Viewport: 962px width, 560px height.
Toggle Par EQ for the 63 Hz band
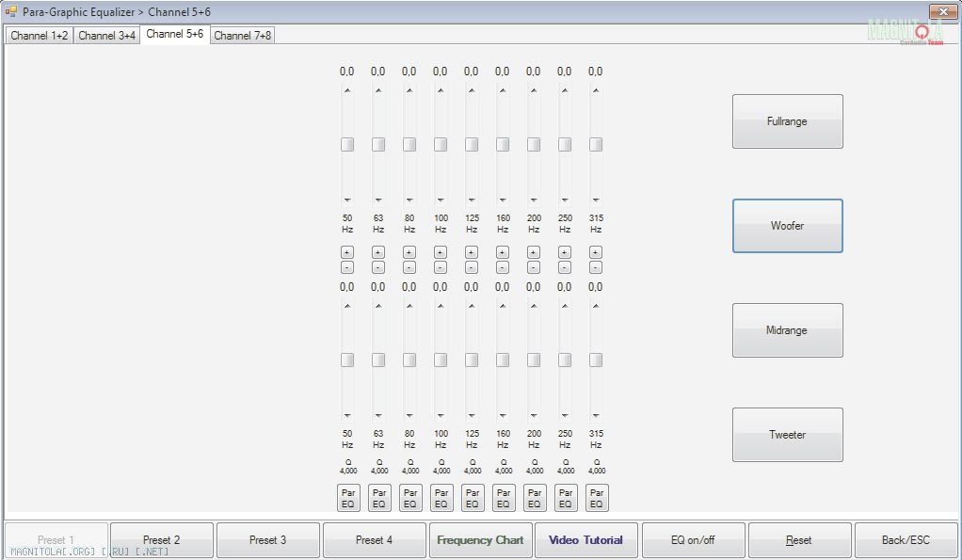[x=379, y=498]
